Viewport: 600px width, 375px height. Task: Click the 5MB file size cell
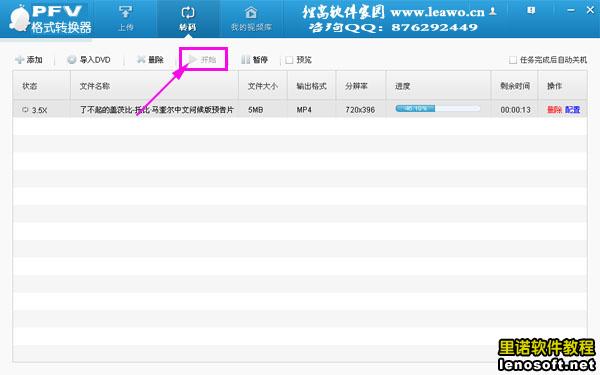(255, 110)
